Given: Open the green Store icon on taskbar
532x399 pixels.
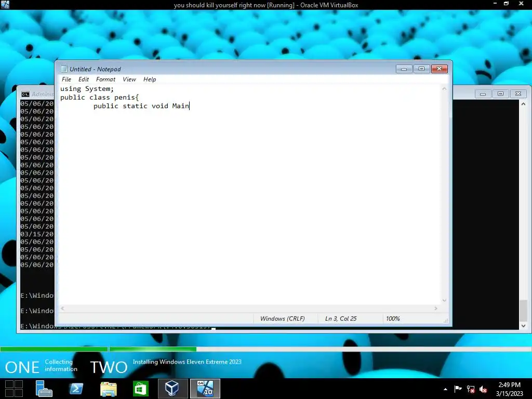Looking at the screenshot, I should [141, 389].
